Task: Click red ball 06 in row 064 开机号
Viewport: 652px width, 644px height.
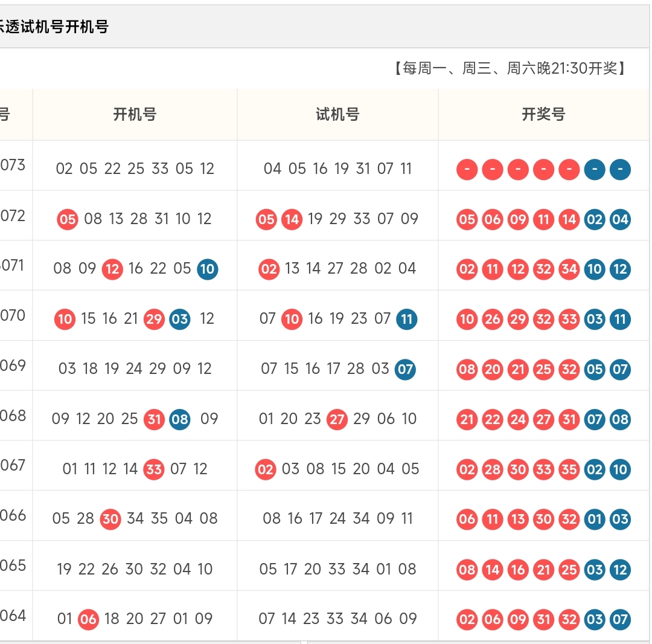Action: (x=88, y=619)
